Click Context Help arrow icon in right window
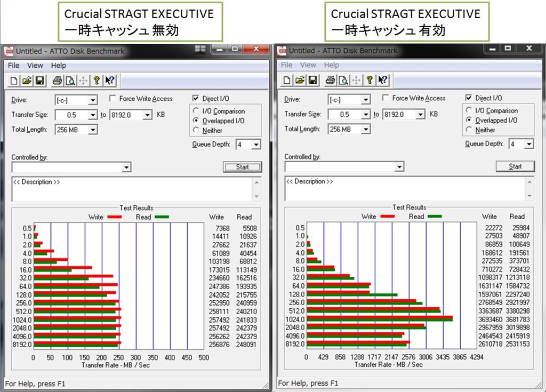Image resolution: width=546 pixels, height=392 pixels. 383,80
